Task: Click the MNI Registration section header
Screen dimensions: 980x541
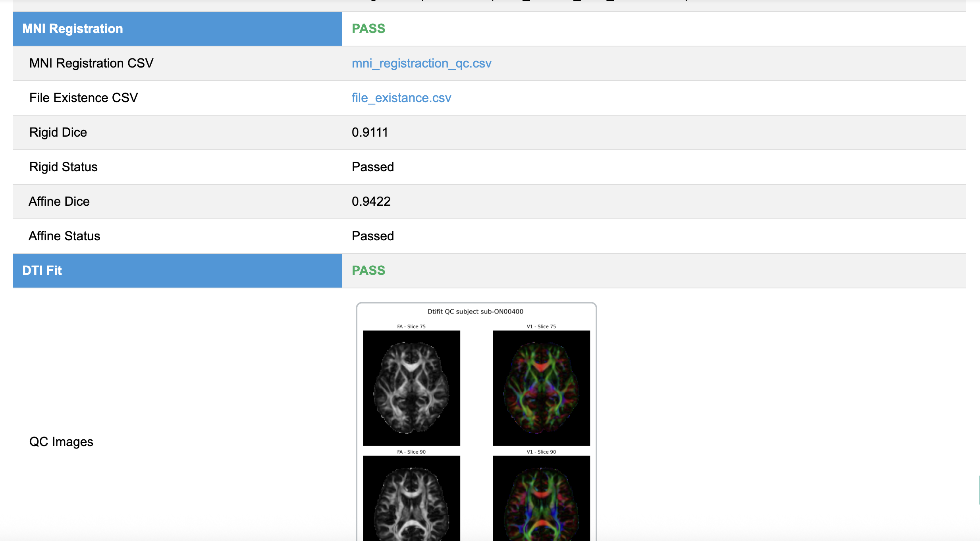Action: point(177,29)
